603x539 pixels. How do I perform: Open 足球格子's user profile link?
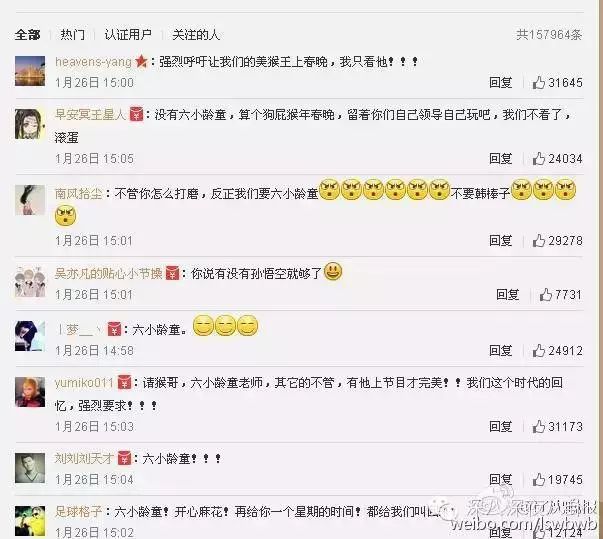click(78, 511)
